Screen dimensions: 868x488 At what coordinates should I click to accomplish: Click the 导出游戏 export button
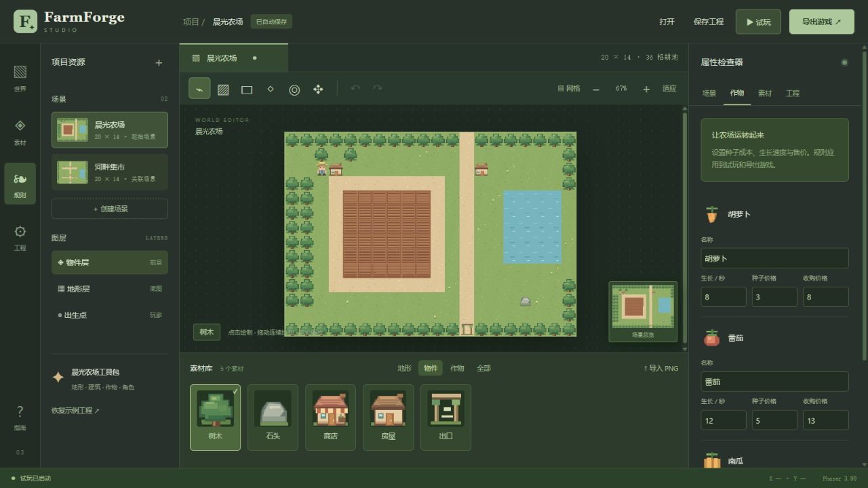pos(822,22)
